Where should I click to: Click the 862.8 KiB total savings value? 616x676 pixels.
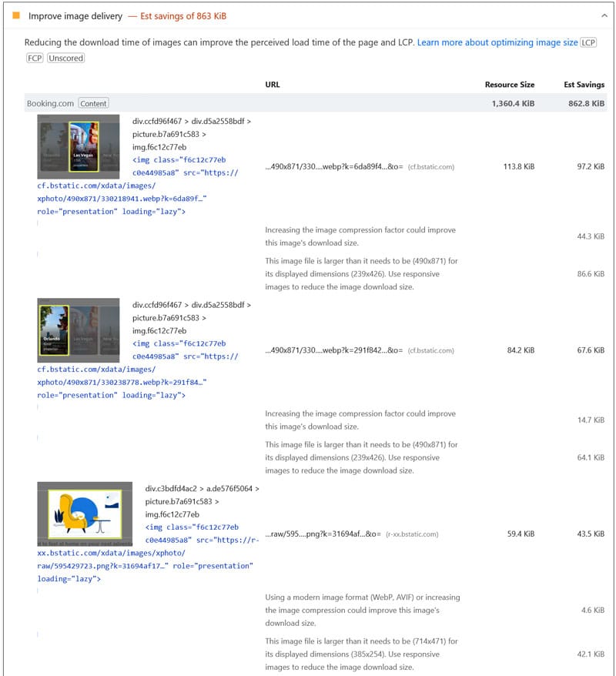[586, 102]
